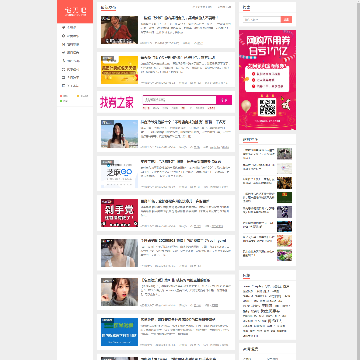Click the red dot below the sidebar menu

click(x=61, y=96)
